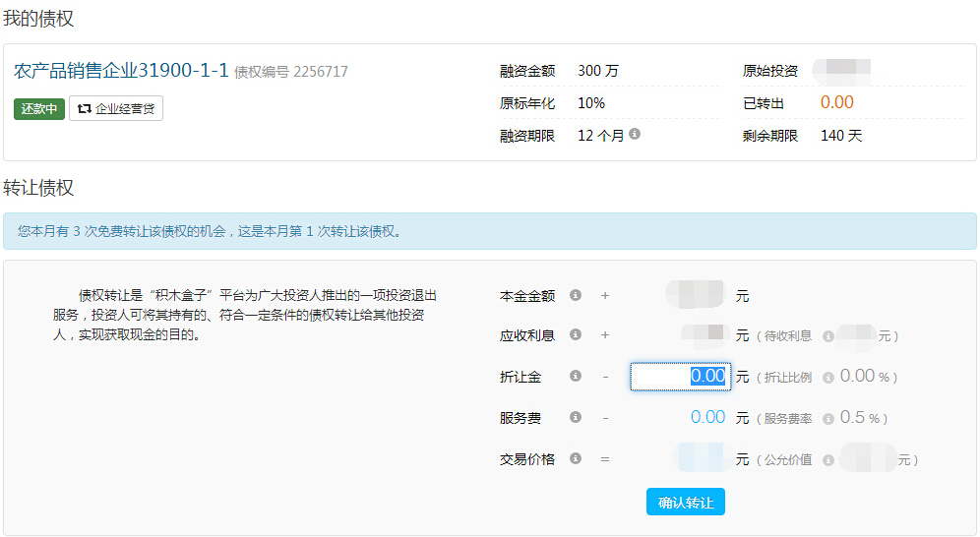Click the info icon next to 应收利息
Image resolution: width=980 pixels, height=537 pixels.
pyautogui.click(x=576, y=334)
